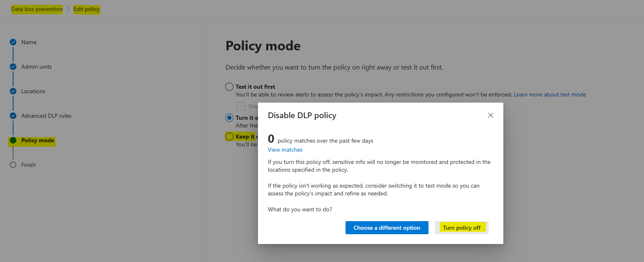Open the Policy mode wizard step

(38, 140)
